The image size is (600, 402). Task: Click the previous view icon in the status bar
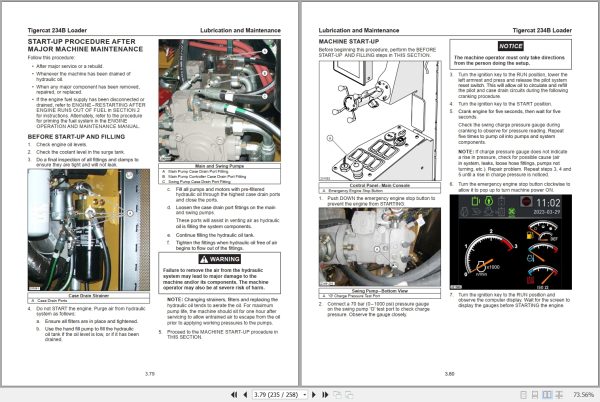337,394
